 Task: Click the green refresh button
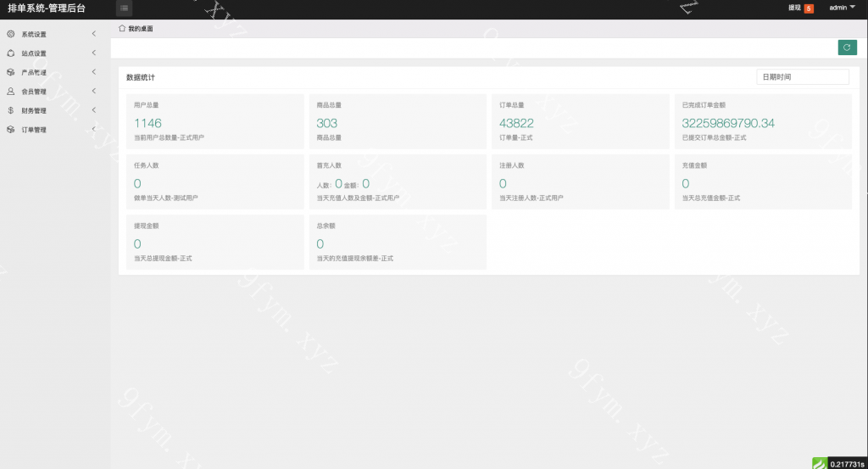[x=847, y=47]
